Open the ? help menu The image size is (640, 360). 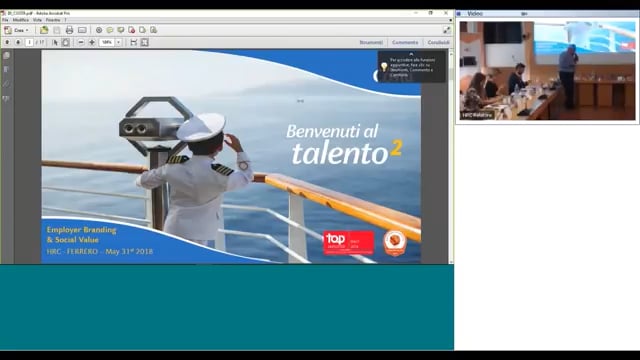coord(65,20)
